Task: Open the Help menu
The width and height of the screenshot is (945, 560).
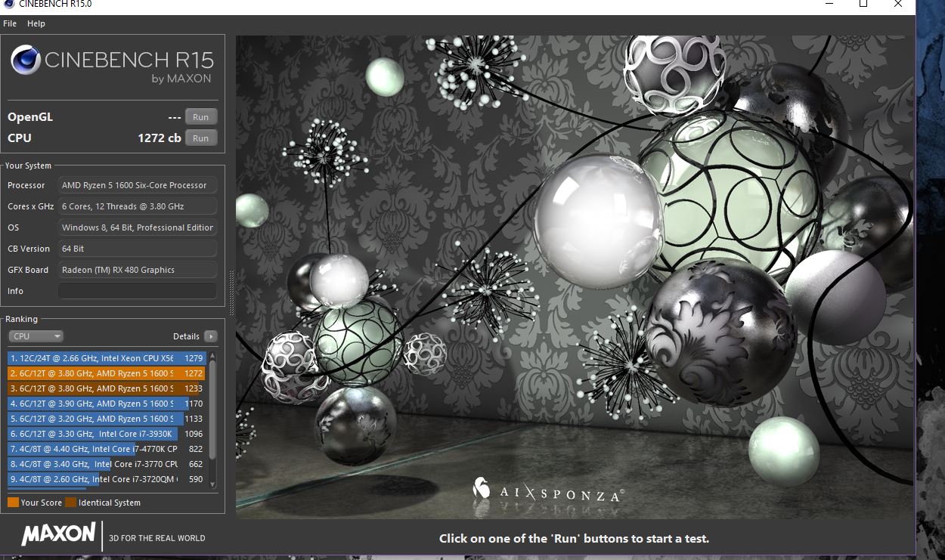Action: pos(36,23)
